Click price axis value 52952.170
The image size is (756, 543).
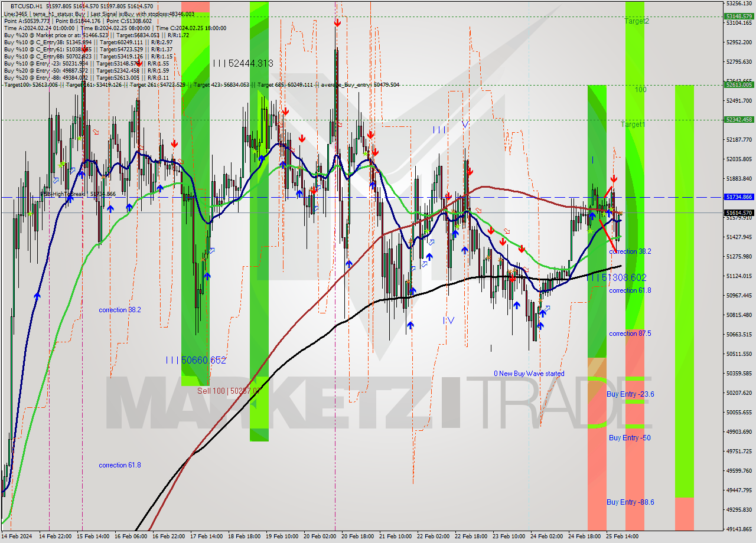coord(739,42)
